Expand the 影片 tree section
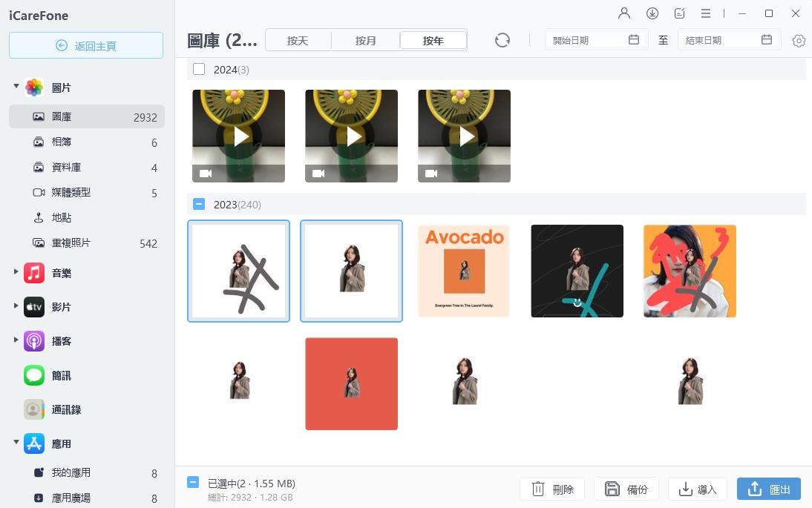Screen dimensions: 812x508 [16, 306]
